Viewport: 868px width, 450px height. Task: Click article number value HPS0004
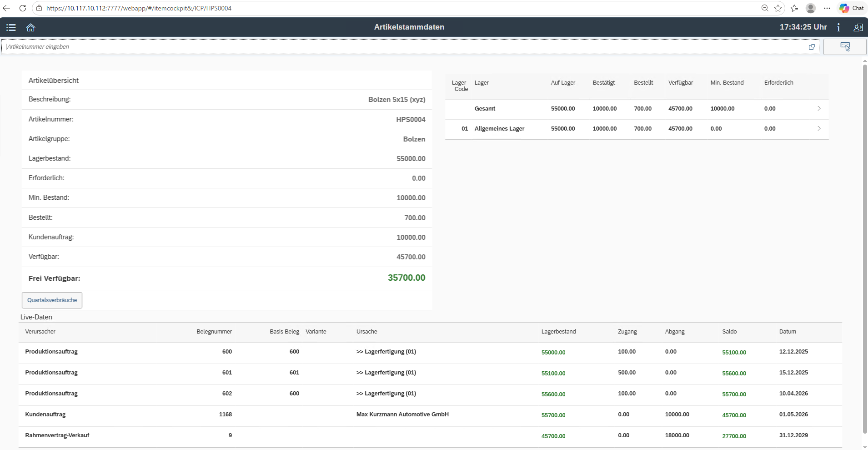pos(411,120)
